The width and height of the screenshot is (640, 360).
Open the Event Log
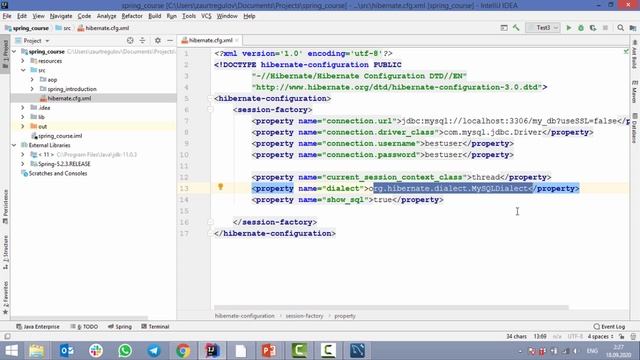click(x=609, y=327)
